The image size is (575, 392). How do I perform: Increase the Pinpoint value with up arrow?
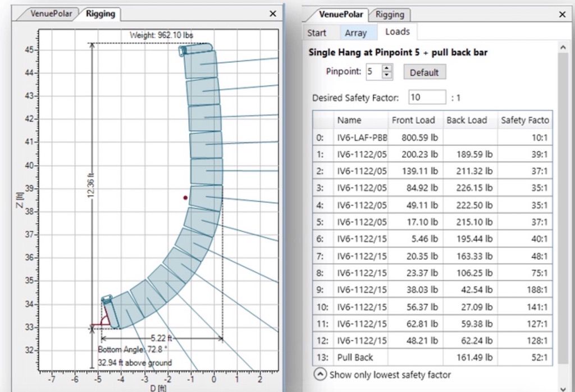pos(387,69)
